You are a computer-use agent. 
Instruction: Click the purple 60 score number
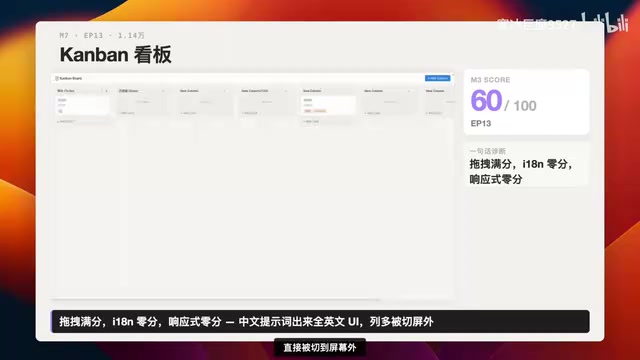486,100
